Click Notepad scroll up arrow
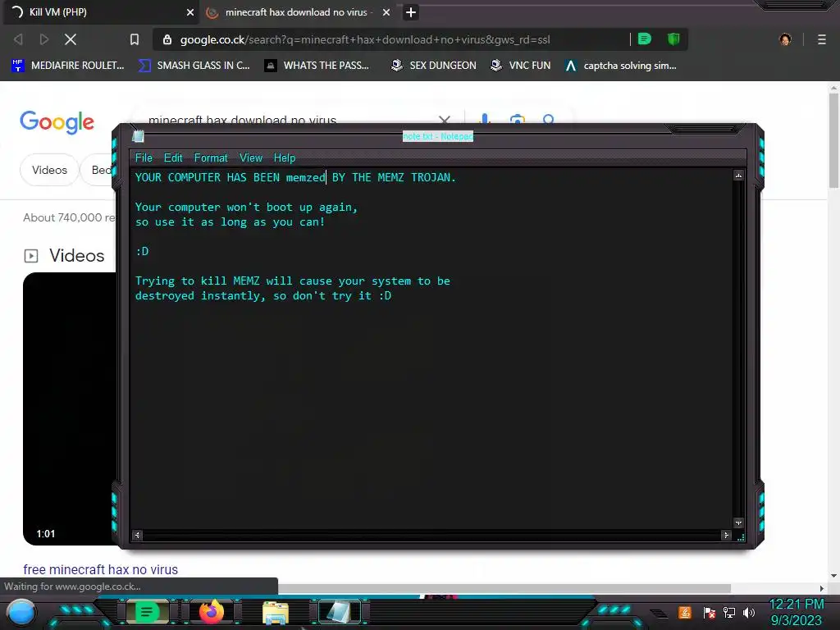Image resolution: width=840 pixels, height=630 pixels. pos(739,176)
